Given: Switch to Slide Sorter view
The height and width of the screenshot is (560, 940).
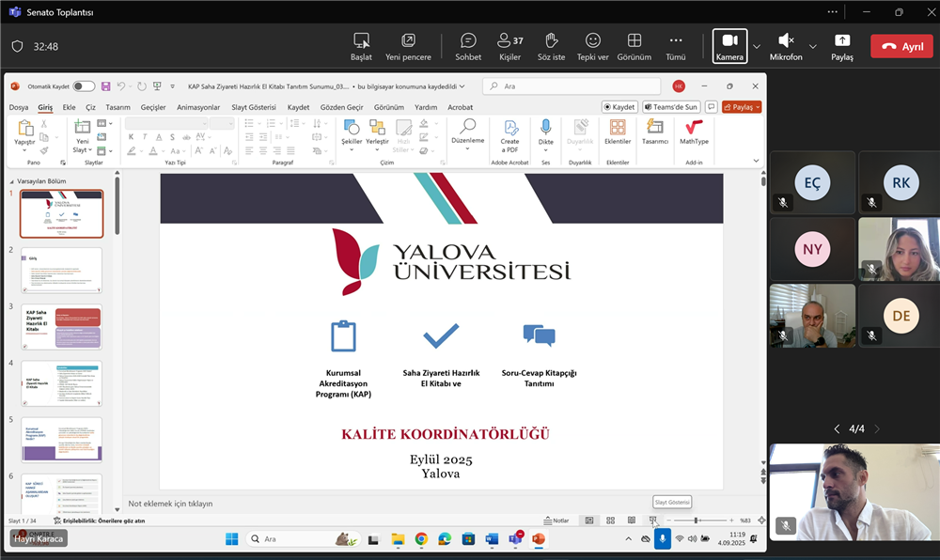Looking at the screenshot, I should click(610, 521).
